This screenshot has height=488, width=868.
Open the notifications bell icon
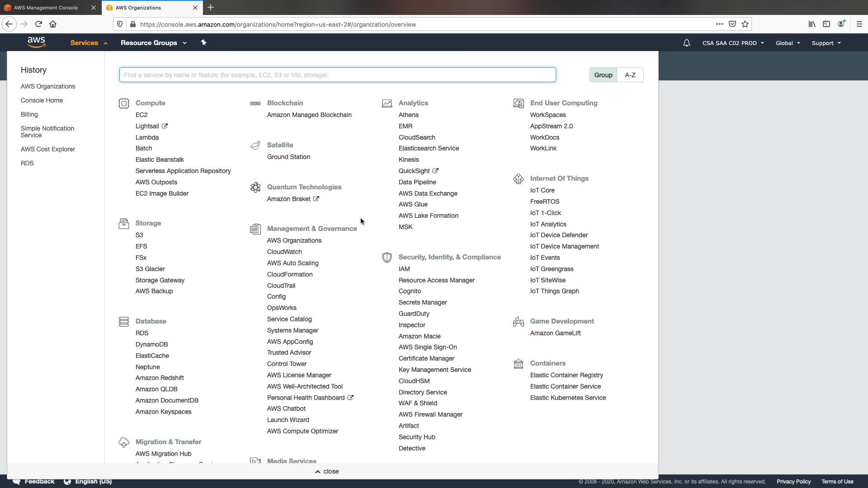686,43
